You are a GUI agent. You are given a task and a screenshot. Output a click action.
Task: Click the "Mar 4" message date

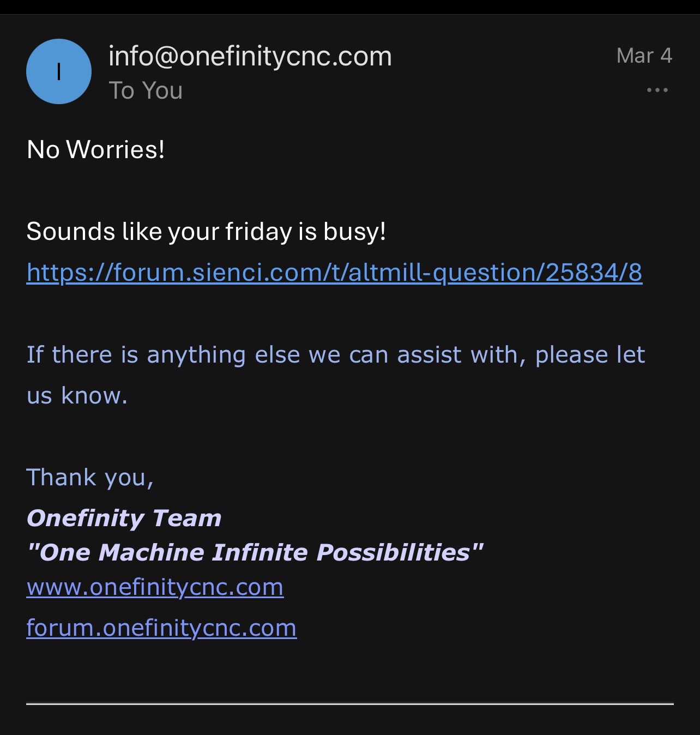click(644, 56)
